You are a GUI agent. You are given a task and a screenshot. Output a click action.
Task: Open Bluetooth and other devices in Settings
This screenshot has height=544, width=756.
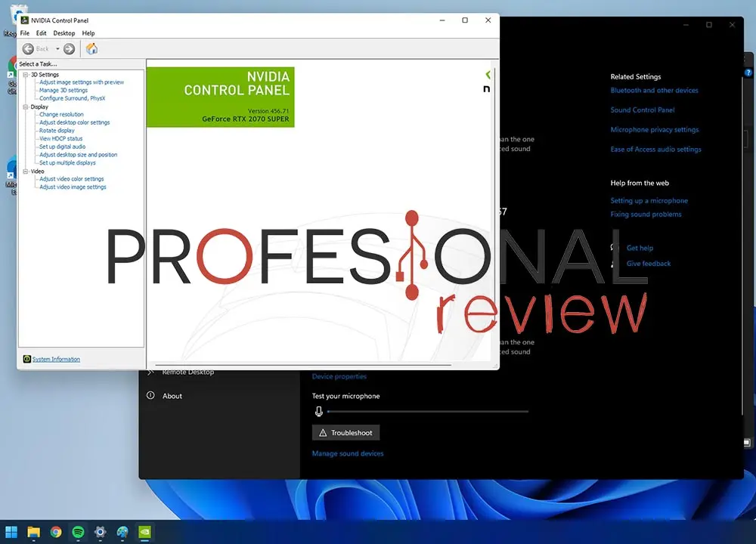tap(654, 90)
